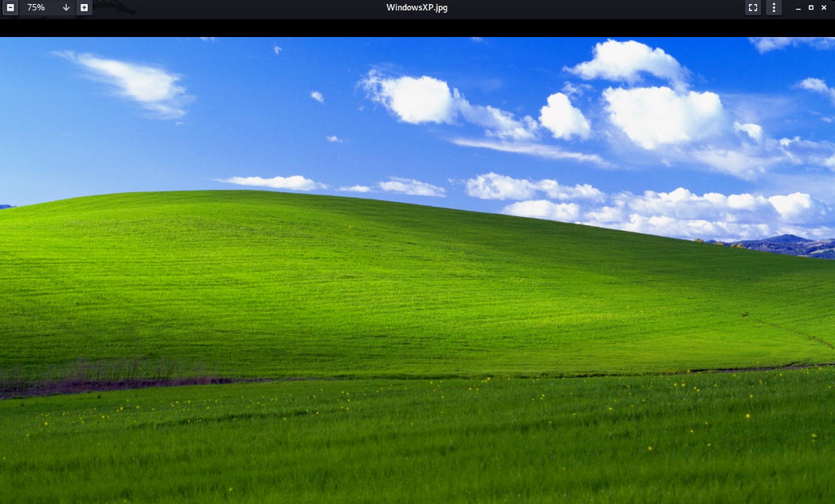Toggle the window to maximized state

(x=809, y=8)
